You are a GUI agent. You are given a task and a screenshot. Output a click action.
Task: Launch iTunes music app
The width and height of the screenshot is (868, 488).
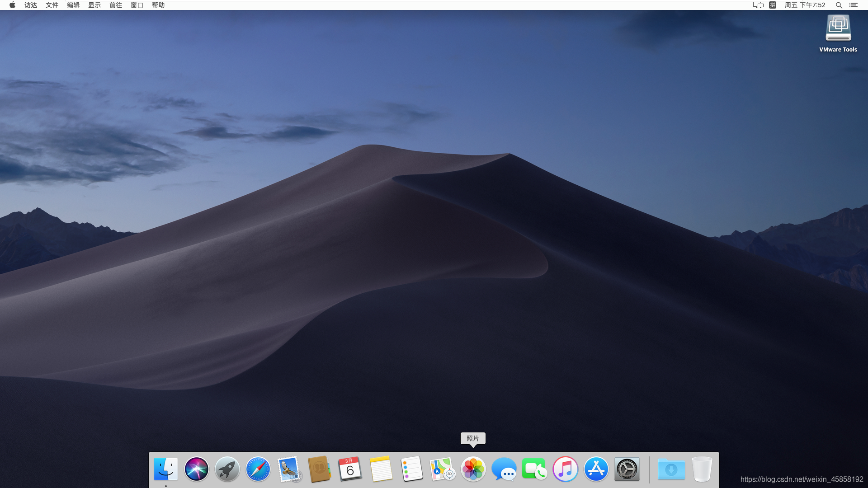pyautogui.click(x=565, y=469)
